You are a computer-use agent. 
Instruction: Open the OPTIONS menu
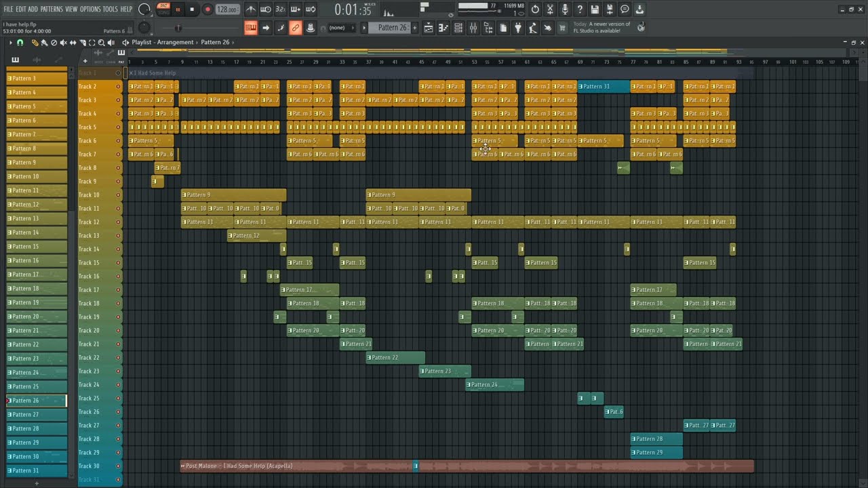pos(90,9)
